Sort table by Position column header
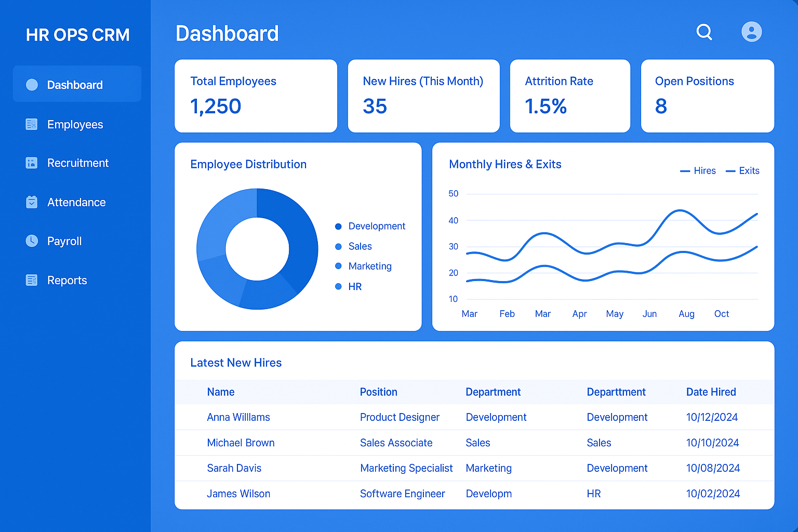Viewport: 798px width, 532px height. [x=378, y=392]
